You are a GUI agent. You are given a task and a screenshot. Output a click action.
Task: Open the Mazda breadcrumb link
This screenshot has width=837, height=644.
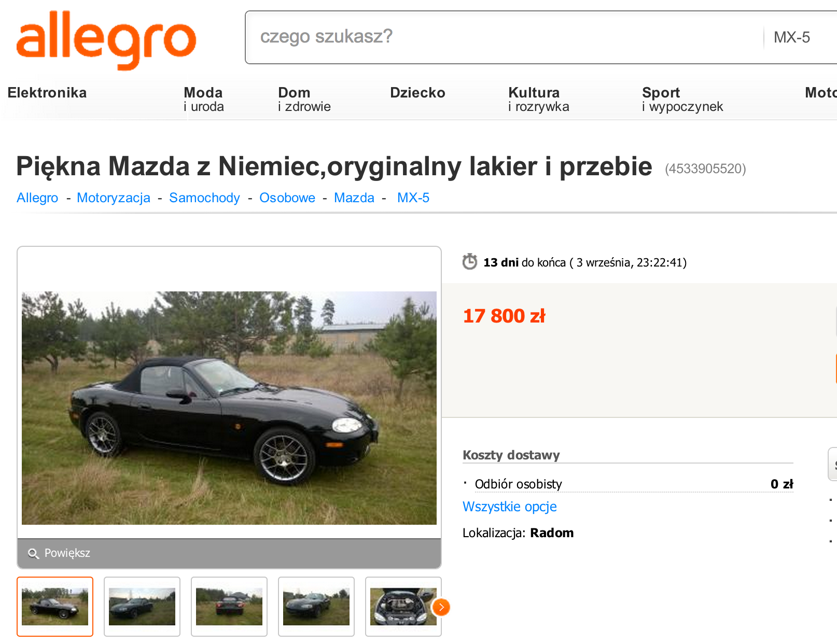click(x=354, y=198)
